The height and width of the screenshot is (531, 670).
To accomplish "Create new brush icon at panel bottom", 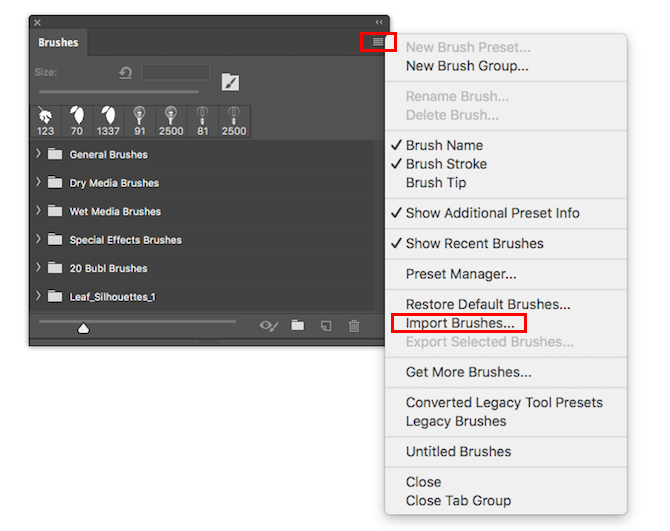I will click(326, 326).
